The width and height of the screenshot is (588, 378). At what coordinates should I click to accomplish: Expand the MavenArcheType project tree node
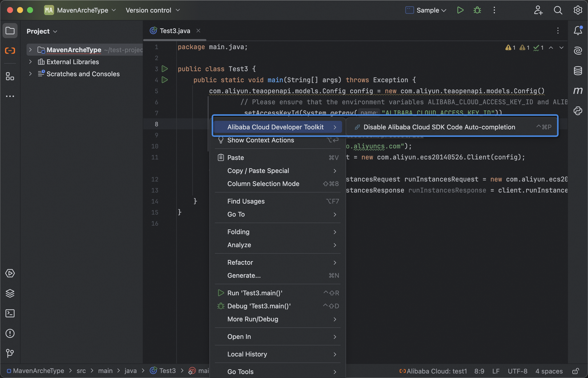(30, 50)
